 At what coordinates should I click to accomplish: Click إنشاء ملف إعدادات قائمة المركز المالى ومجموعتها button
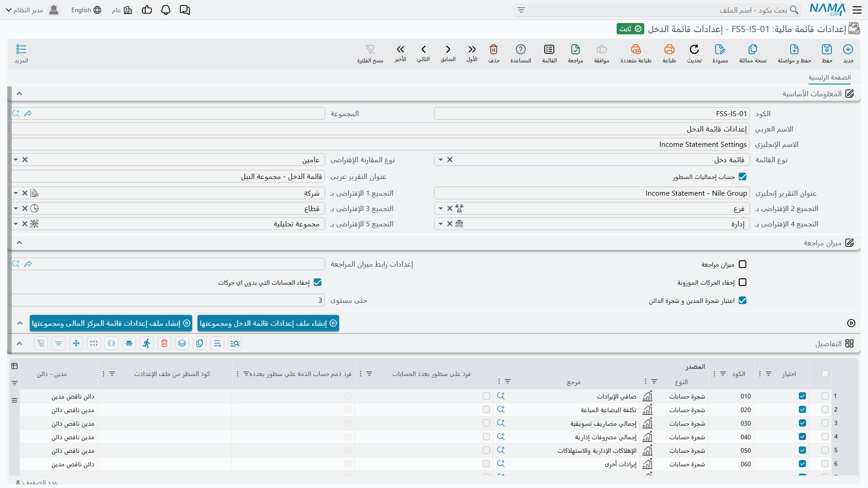[111, 323]
